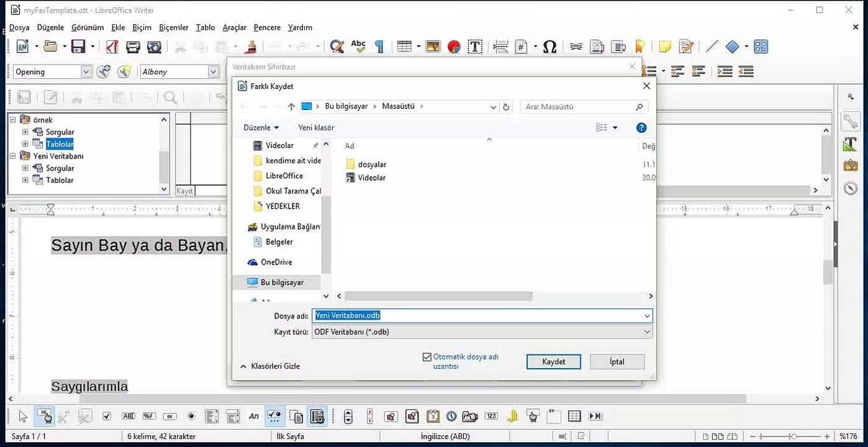Click Insert Chart pie icon

[x=454, y=47]
